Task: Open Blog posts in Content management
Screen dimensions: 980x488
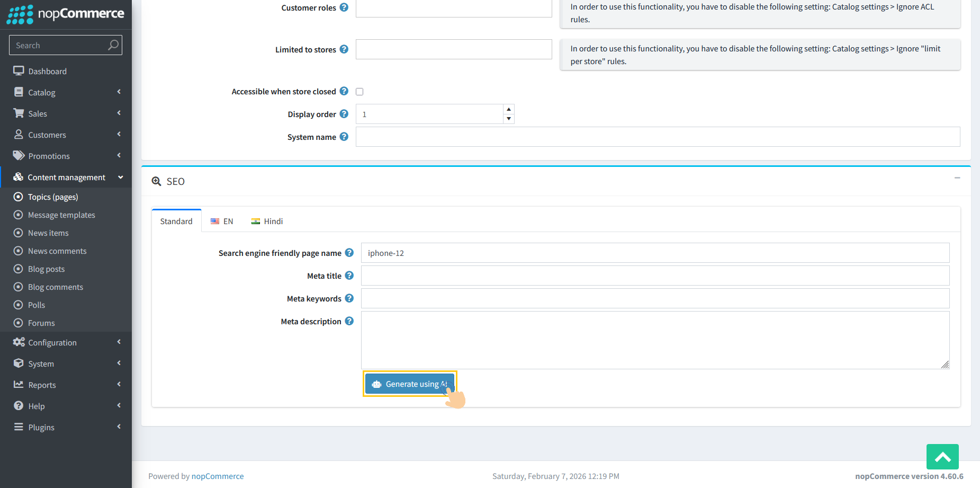Action: tap(46, 269)
